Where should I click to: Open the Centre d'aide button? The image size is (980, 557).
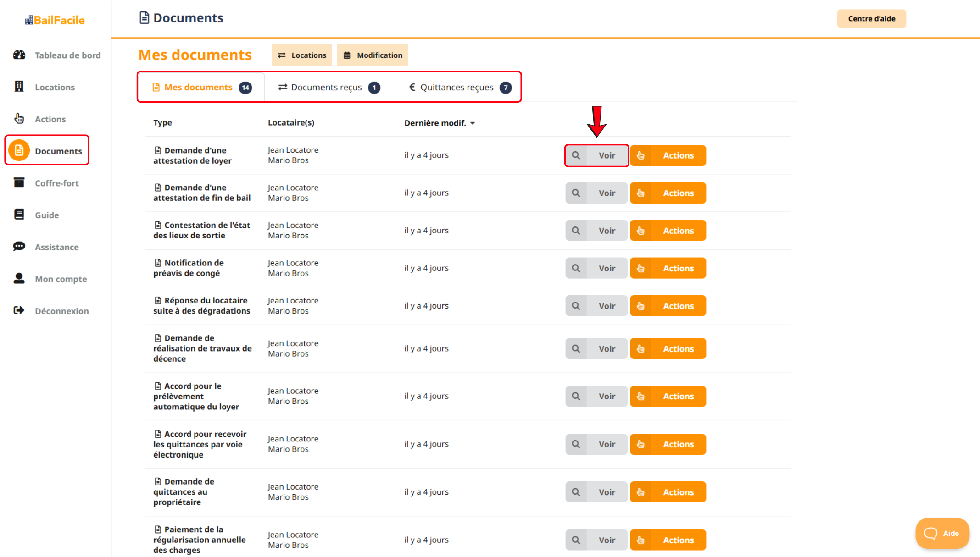[x=871, y=19]
